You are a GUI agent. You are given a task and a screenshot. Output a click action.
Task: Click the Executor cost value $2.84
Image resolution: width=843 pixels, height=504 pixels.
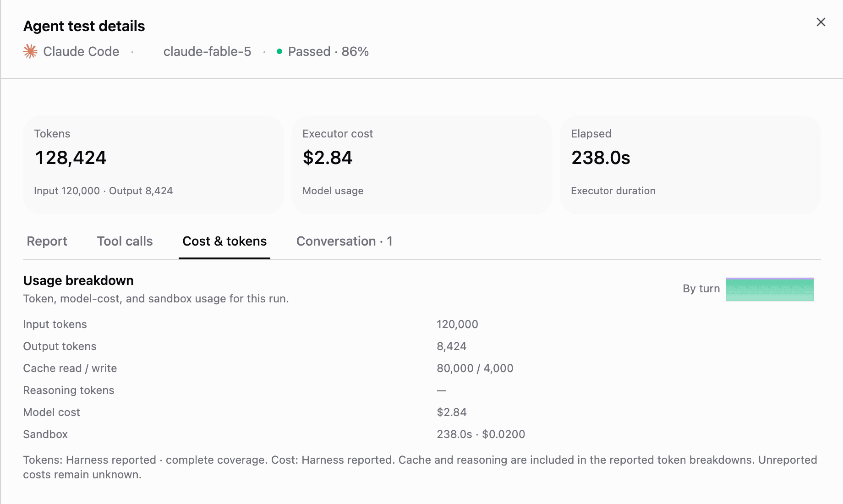[x=327, y=158]
